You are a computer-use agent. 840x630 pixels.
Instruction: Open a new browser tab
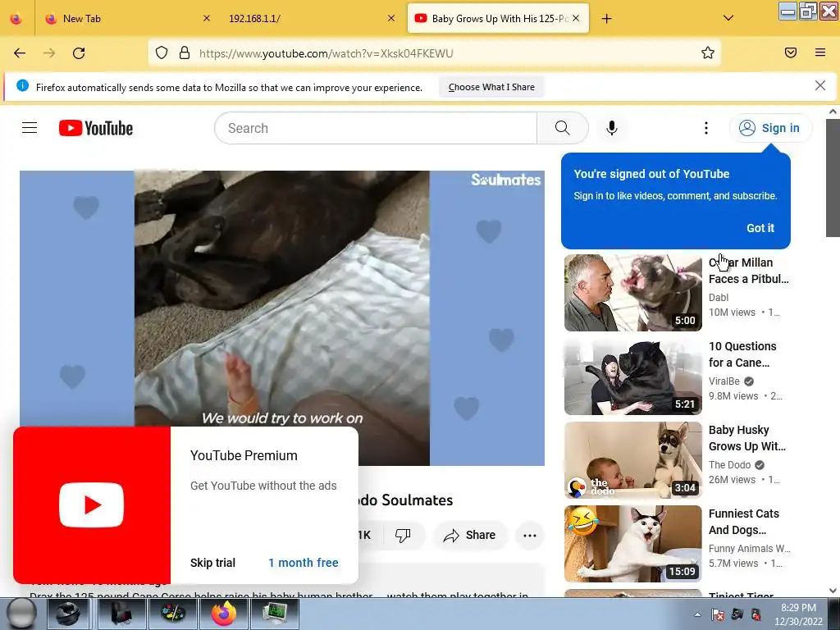606,19
